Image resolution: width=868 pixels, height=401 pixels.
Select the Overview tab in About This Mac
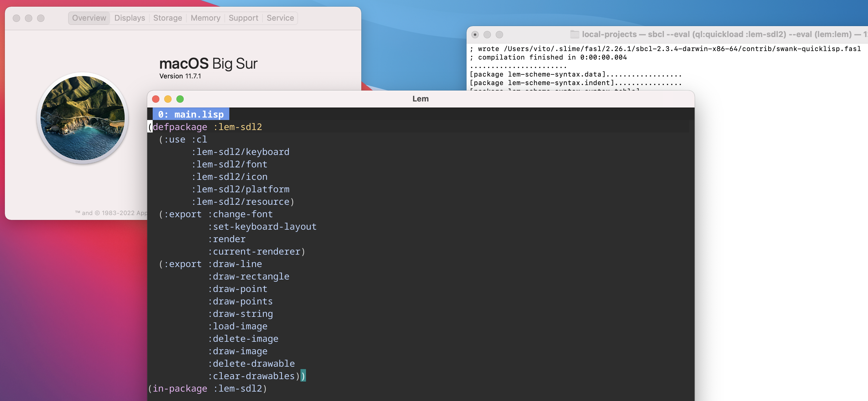[89, 18]
